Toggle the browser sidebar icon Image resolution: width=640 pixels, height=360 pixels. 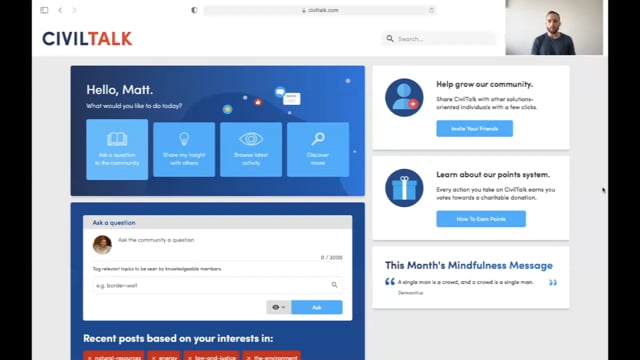(44, 10)
